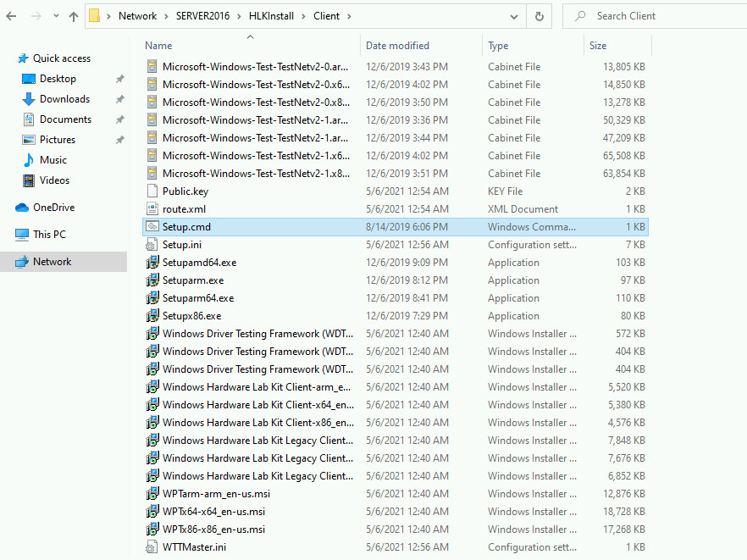Select the 50,329 KB TestNetv2 cabinet file name
This screenshot has width=747, height=560.
tap(256, 120)
